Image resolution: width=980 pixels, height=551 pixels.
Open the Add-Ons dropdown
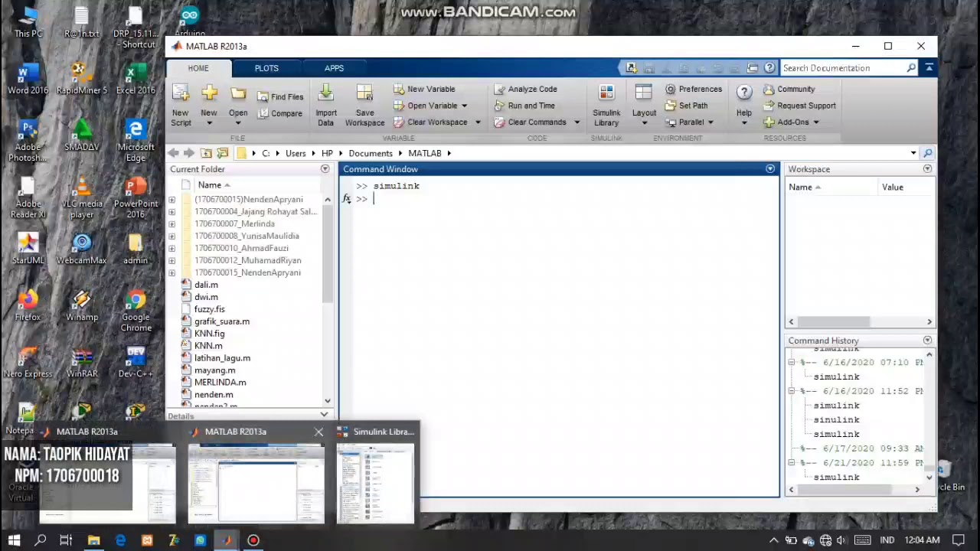[792, 122]
